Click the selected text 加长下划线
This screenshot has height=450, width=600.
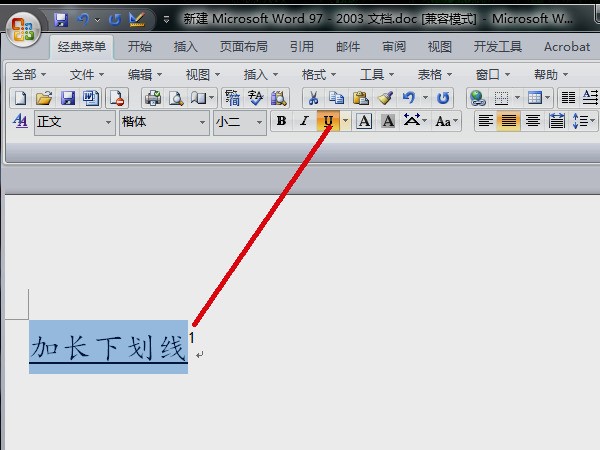click(x=108, y=348)
